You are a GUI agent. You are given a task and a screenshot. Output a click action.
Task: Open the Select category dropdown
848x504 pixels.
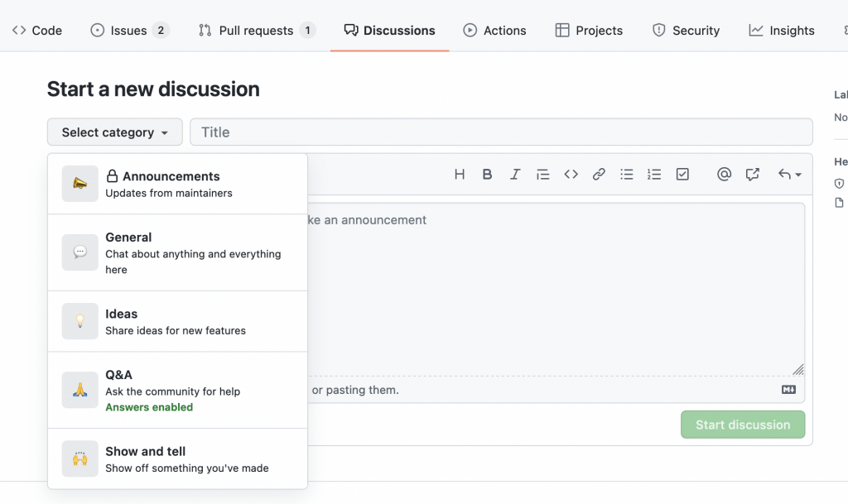tap(114, 132)
